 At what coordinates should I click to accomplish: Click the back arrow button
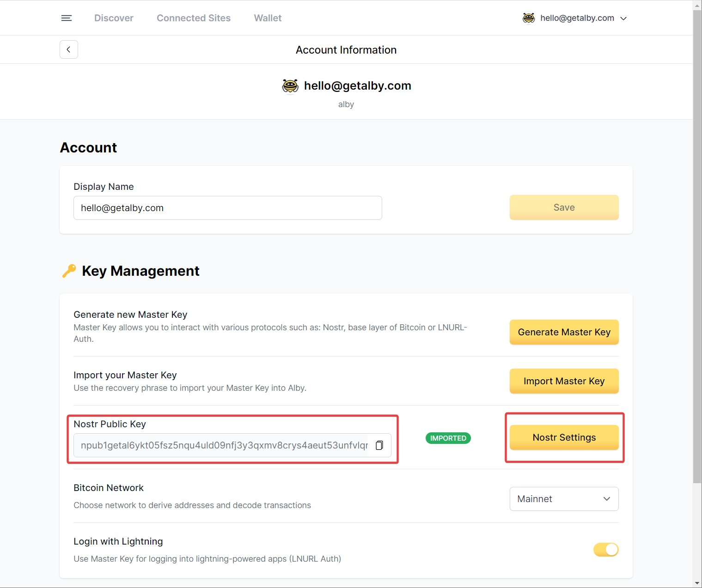[x=69, y=49]
